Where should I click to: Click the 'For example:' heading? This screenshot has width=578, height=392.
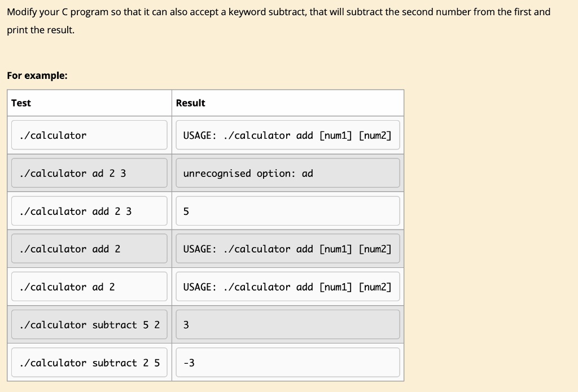click(x=37, y=76)
